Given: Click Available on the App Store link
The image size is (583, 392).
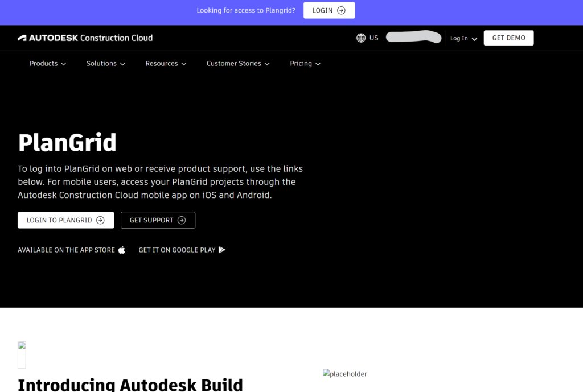Looking at the screenshot, I should click(x=66, y=250).
